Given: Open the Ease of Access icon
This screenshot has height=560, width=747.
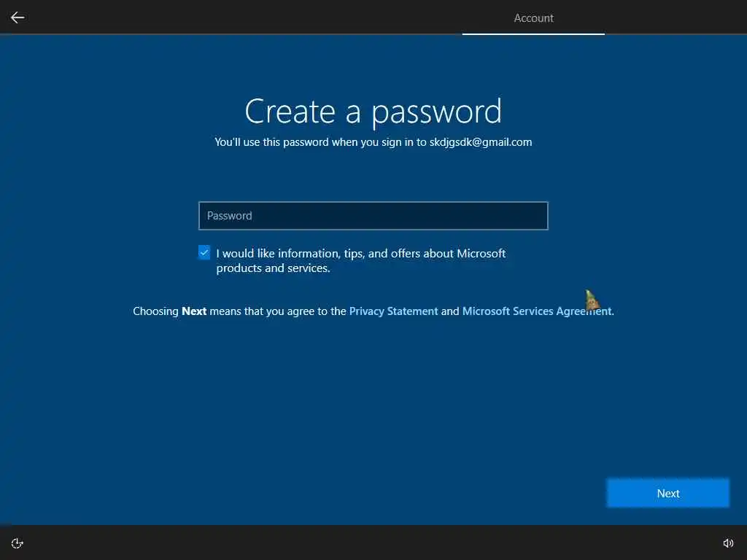Looking at the screenshot, I should [x=18, y=543].
